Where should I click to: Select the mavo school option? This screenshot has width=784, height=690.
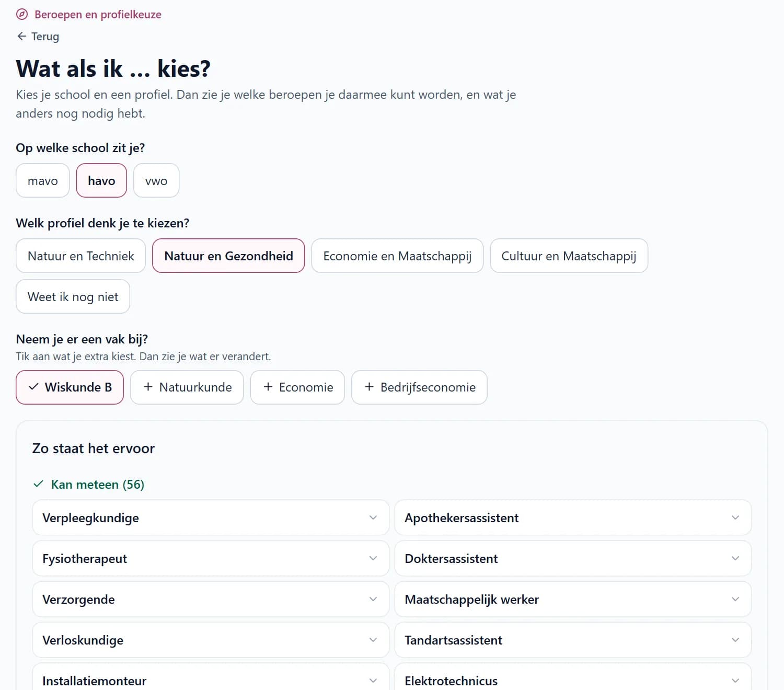[x=43, y=180]
